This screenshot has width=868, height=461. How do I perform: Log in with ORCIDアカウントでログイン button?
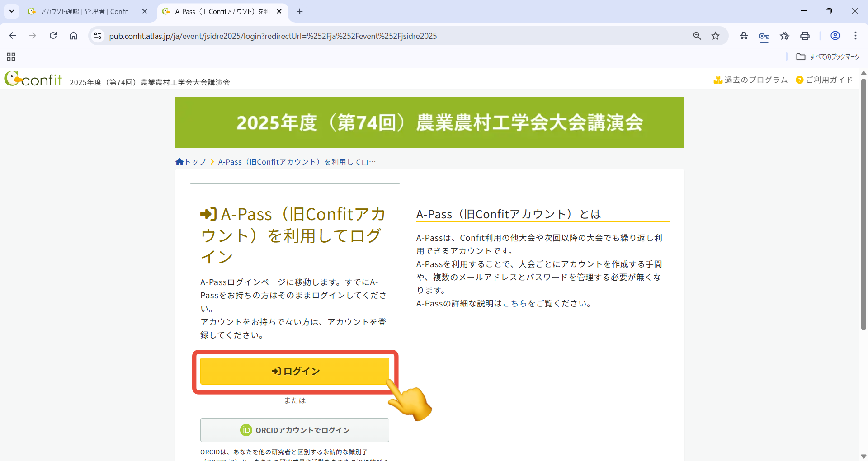tap(295, 430)
